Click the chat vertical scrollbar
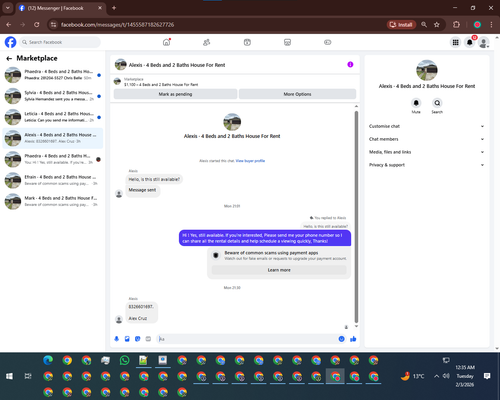 click(356, 217)
